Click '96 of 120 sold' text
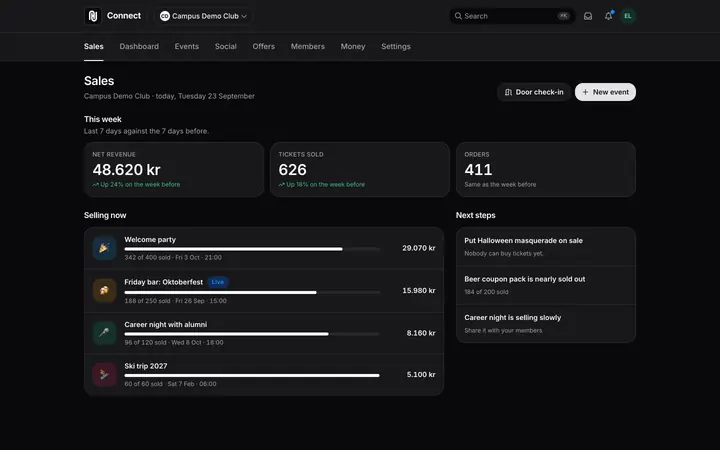This screenshot has width=720, height=450. click(146, 343)
